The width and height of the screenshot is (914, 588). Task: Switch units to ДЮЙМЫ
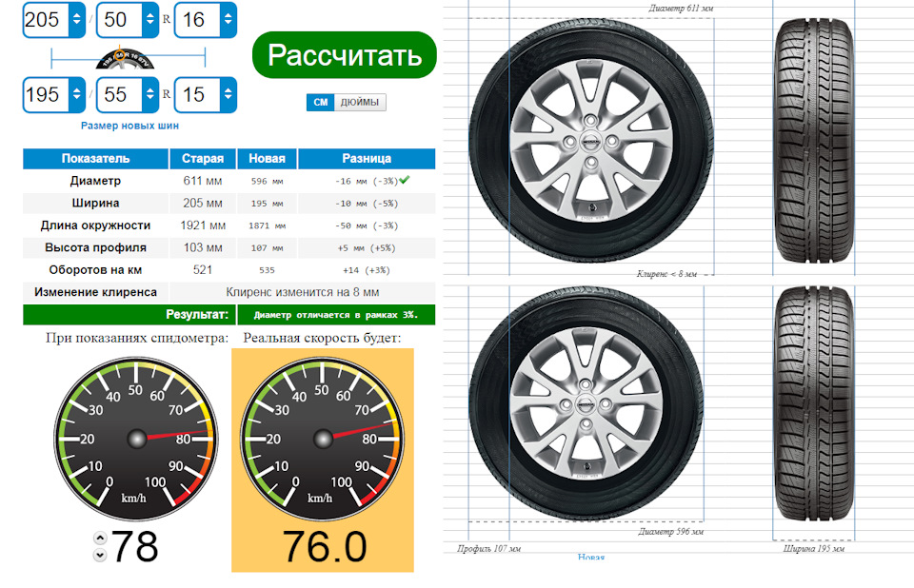[x=360, y=102]
